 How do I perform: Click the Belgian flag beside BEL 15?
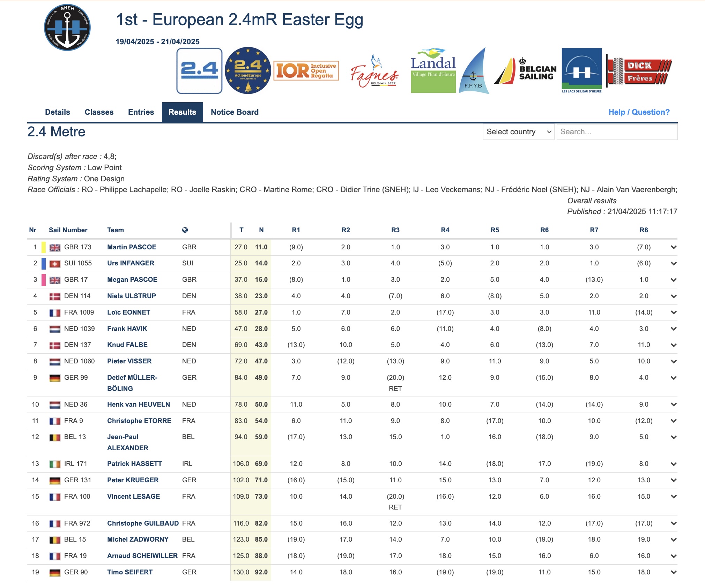coord(55,540)
